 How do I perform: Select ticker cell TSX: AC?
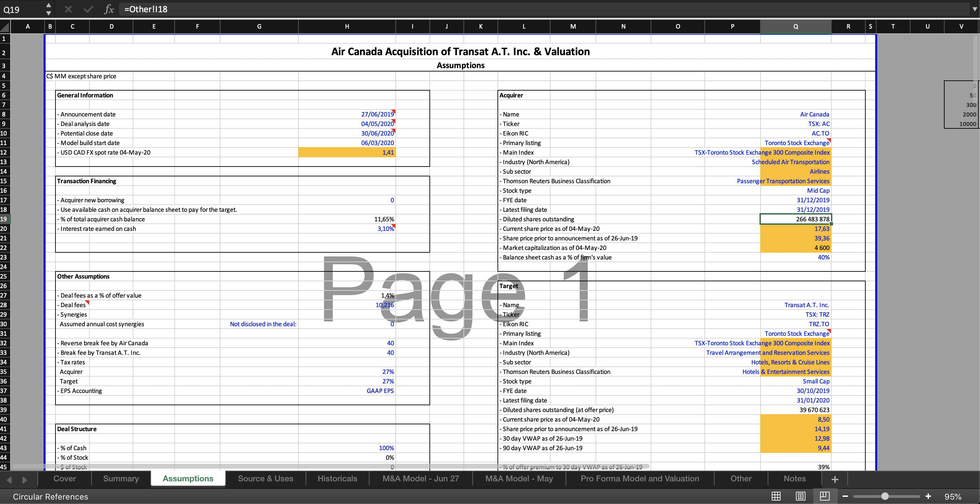(x=796, y=124)
